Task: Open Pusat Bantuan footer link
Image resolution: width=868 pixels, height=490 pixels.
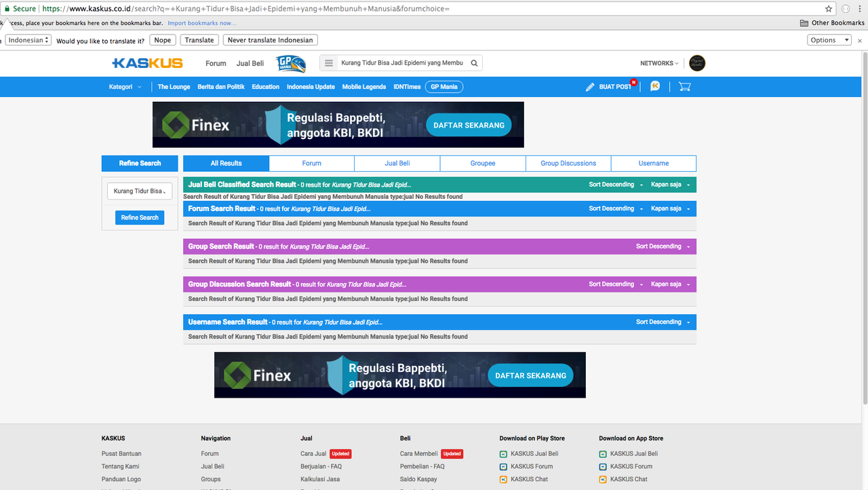Action: point(121,454)
